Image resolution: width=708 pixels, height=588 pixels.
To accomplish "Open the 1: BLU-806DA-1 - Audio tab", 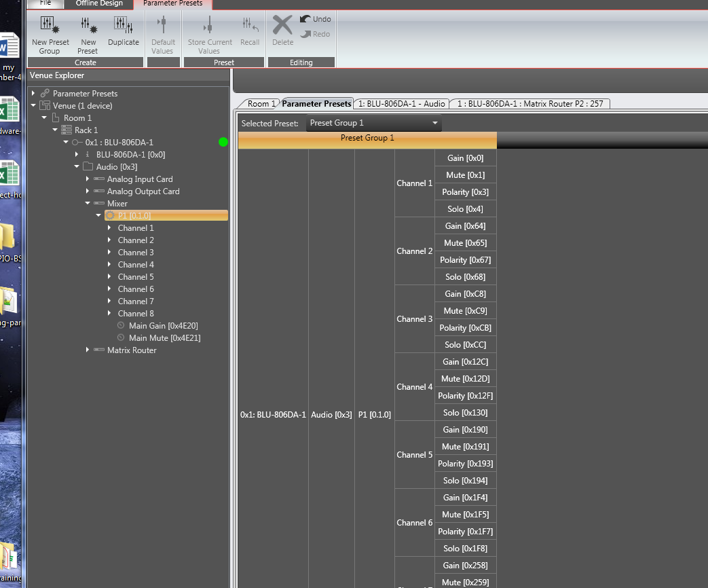I will click(401, 104).
